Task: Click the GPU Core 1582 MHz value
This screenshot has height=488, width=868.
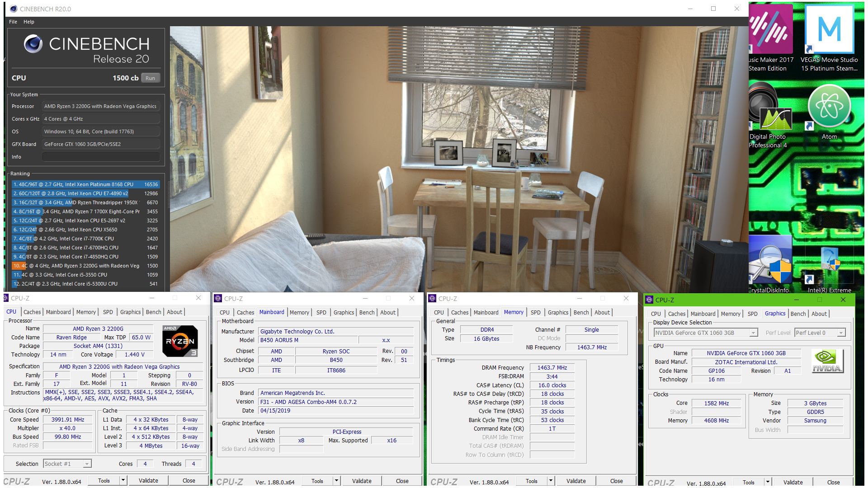Action: click(x=716, y=403)
